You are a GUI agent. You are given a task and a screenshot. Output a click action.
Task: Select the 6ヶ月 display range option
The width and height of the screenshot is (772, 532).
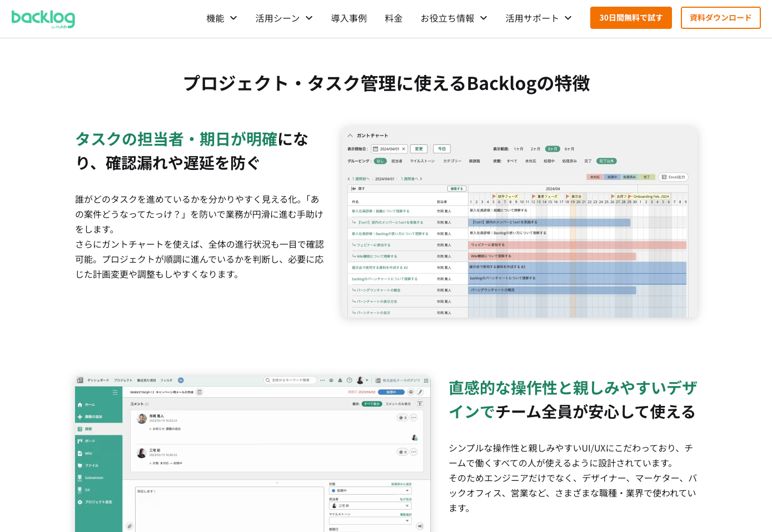coord(570,149)
